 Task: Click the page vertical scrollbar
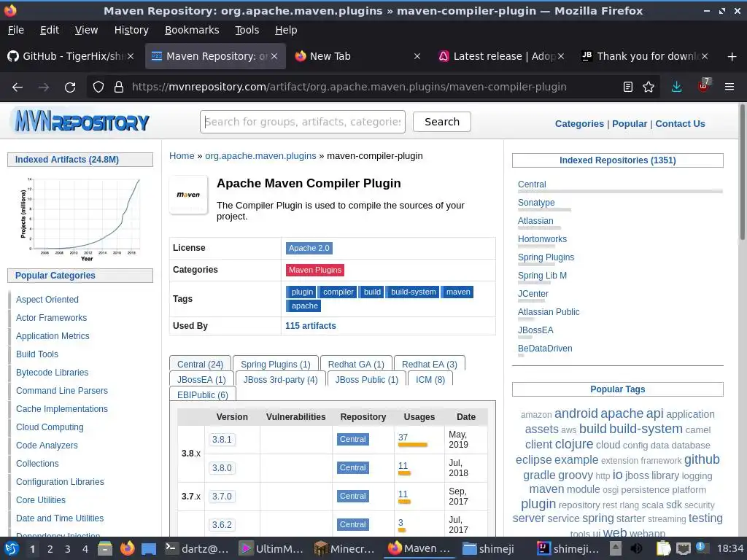pos(742,171)
